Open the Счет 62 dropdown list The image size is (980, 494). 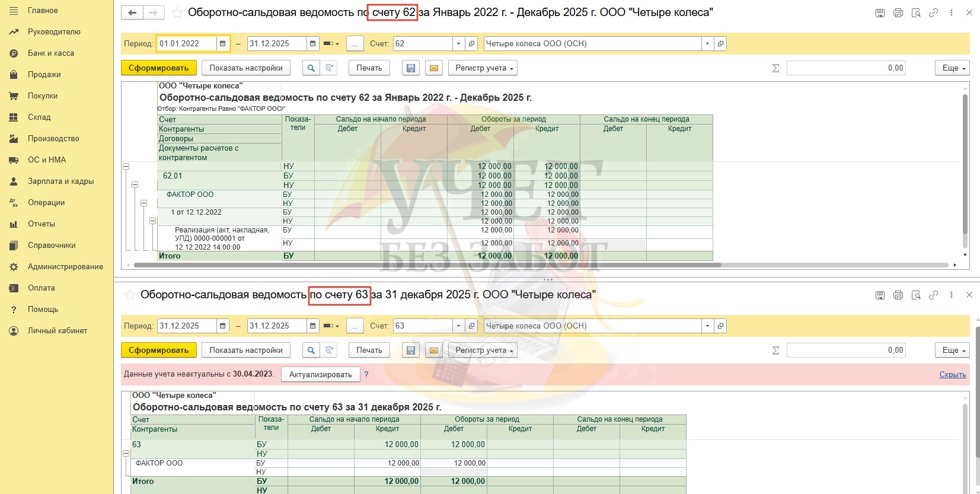click(458, 43)
